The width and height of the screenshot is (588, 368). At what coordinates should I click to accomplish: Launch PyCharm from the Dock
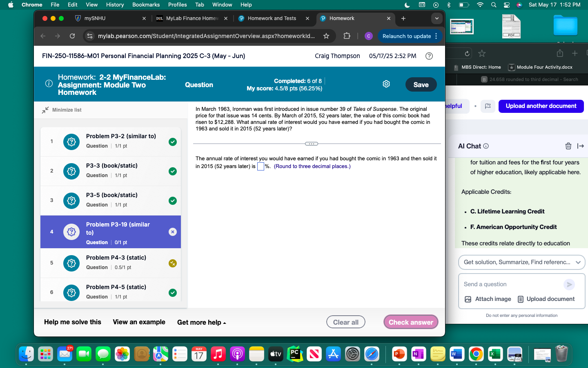(x=295, y=354)
